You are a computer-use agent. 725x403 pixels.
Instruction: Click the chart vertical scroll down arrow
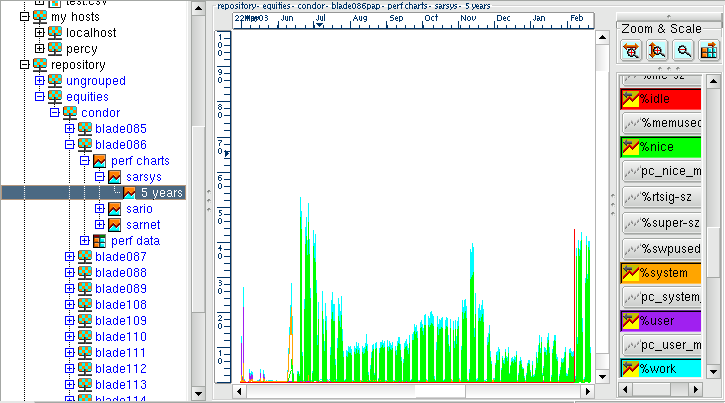[602, 377]
